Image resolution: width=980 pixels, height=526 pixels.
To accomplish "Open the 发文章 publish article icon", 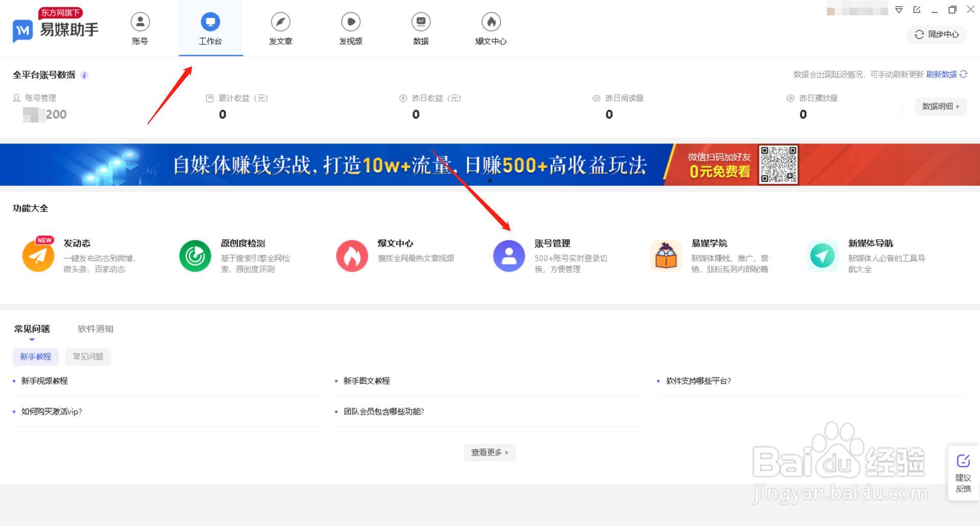I will point(280,22).
